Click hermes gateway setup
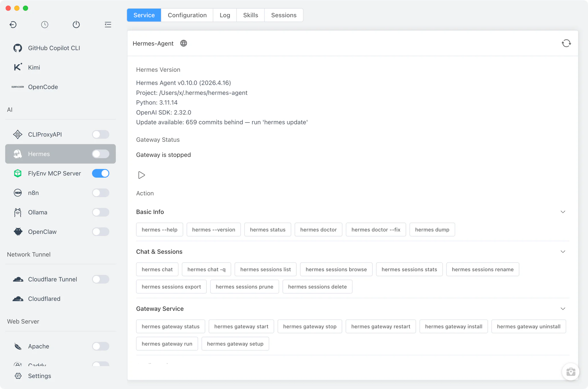 coord(235,344)
